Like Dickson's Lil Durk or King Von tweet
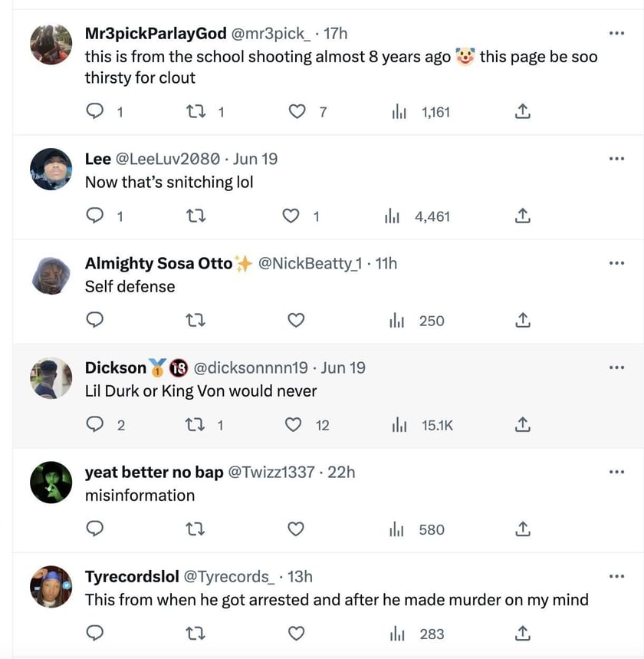Screen dimensions: 644x659 [294, 424]
